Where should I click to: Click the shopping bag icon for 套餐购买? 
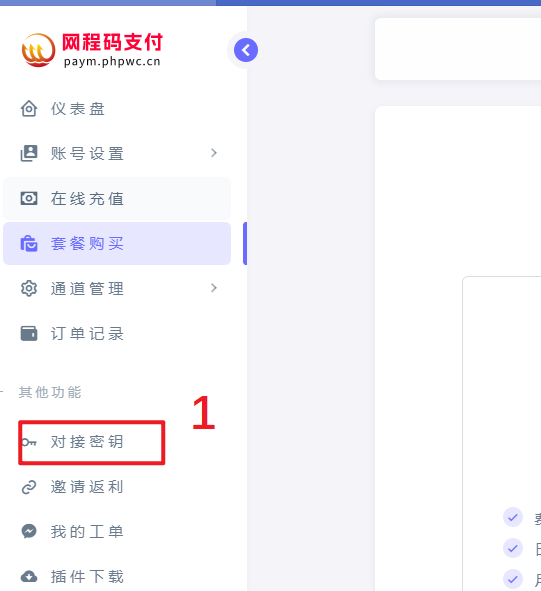coord(29,243)
